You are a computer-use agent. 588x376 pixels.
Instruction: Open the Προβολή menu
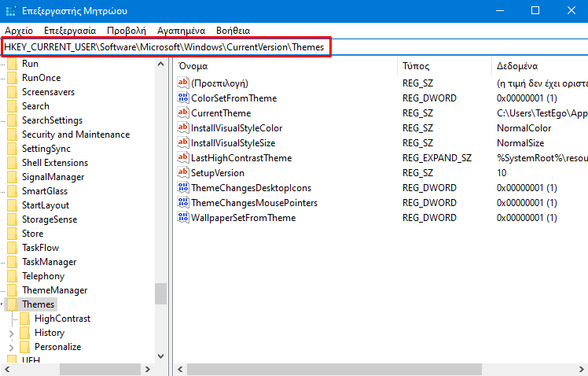point(127,31)
